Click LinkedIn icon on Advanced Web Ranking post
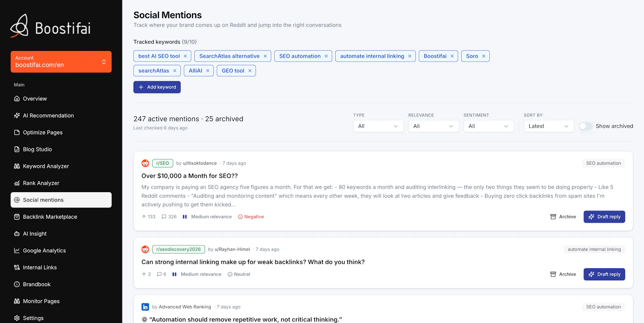The height and width of the screenshot is (323, 644). (145, 307)
